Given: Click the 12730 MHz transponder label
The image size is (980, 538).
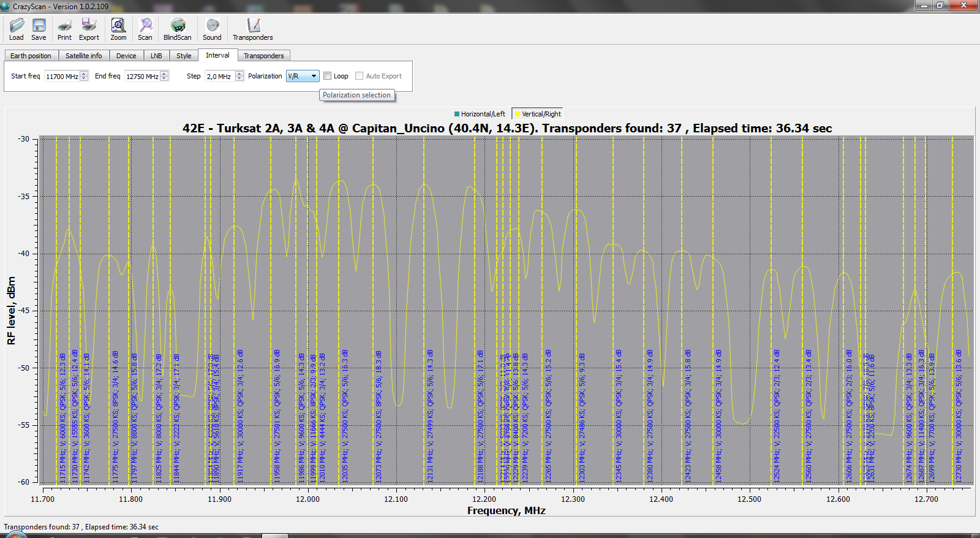Looking at the screenshot, I should pyautogui.click(x=959, y=416).
